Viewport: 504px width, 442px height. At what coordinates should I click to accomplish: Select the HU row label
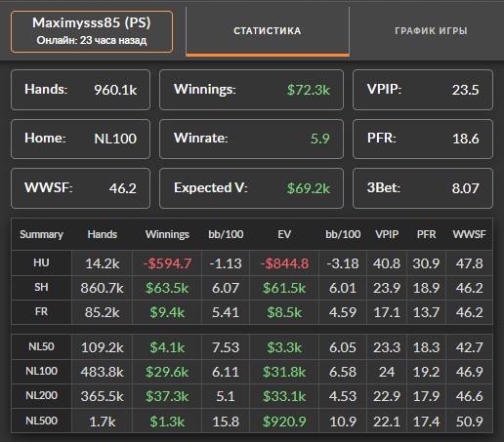click(41, 262)
